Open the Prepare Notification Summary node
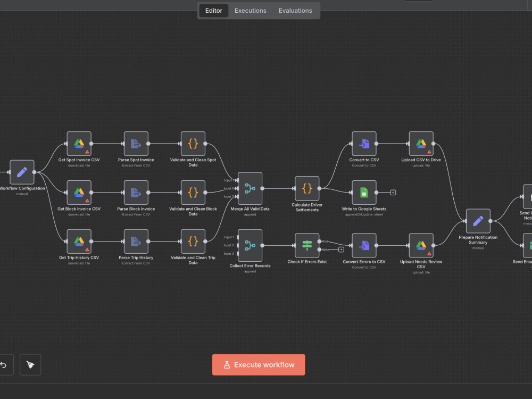 coord(478,221)
